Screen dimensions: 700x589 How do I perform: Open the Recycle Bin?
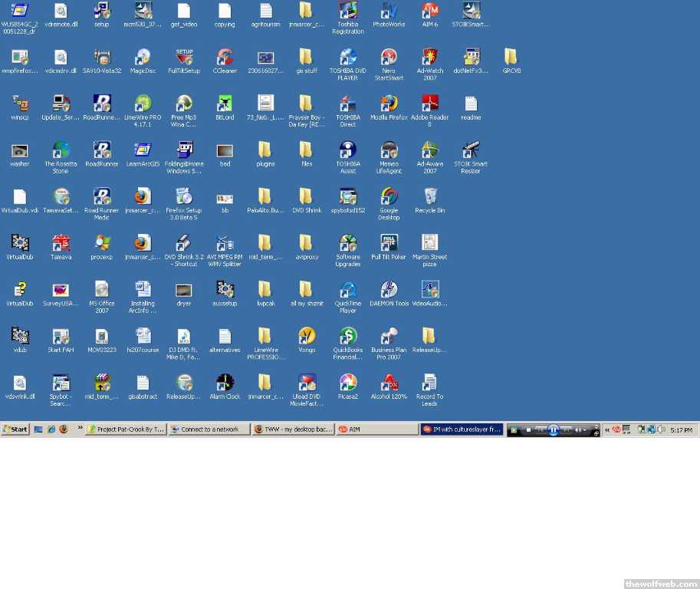pyautogui.click(x=430, y=197)
